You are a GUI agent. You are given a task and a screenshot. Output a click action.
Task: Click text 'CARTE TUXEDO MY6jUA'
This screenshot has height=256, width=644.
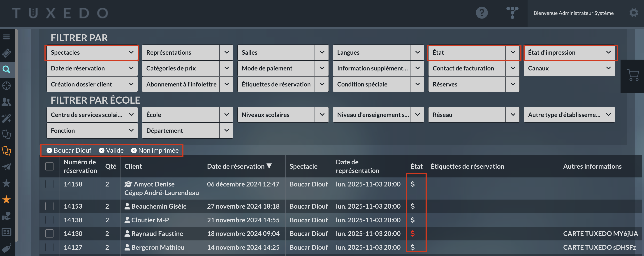tap(600, 234)
